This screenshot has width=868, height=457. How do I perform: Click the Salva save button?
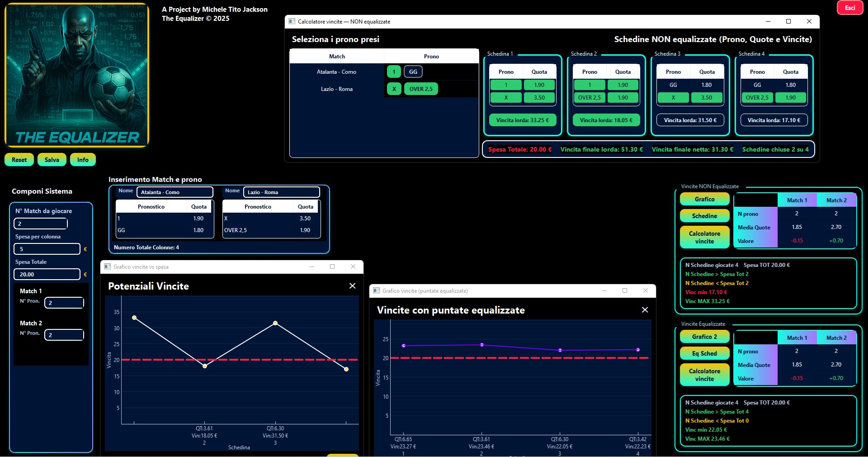tap(52, 160)
